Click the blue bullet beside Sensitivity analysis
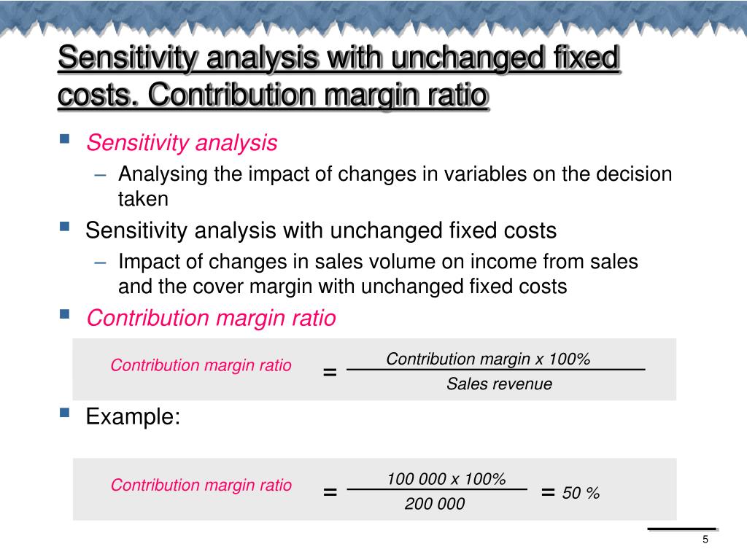 (65, 139)
